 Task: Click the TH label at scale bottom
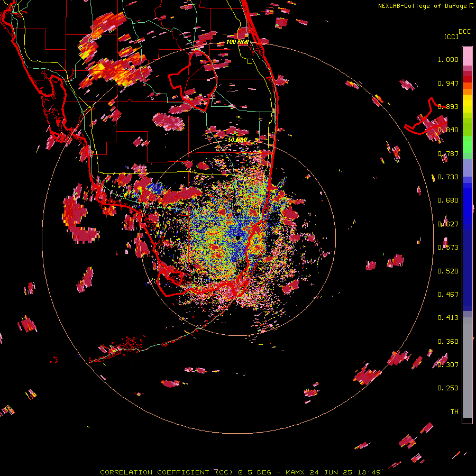point(454,411)
